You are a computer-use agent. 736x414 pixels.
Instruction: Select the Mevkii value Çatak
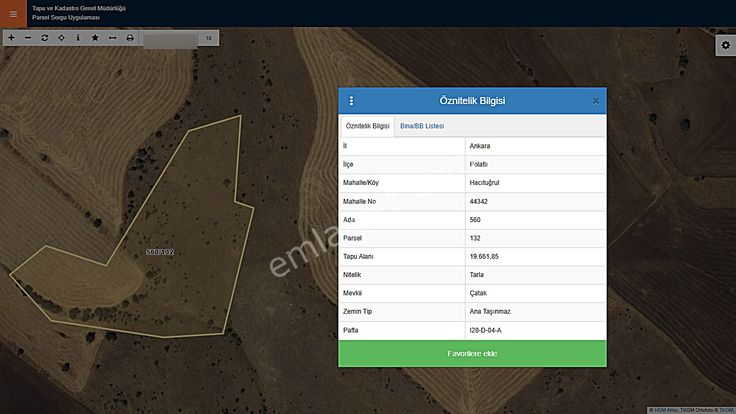478,293
